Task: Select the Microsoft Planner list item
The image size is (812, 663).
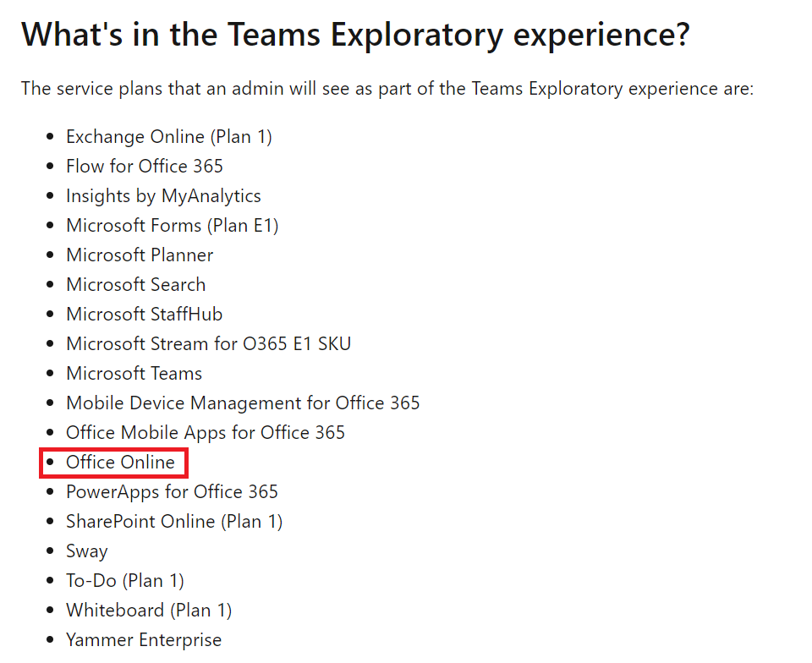Action: click(140, 255)
